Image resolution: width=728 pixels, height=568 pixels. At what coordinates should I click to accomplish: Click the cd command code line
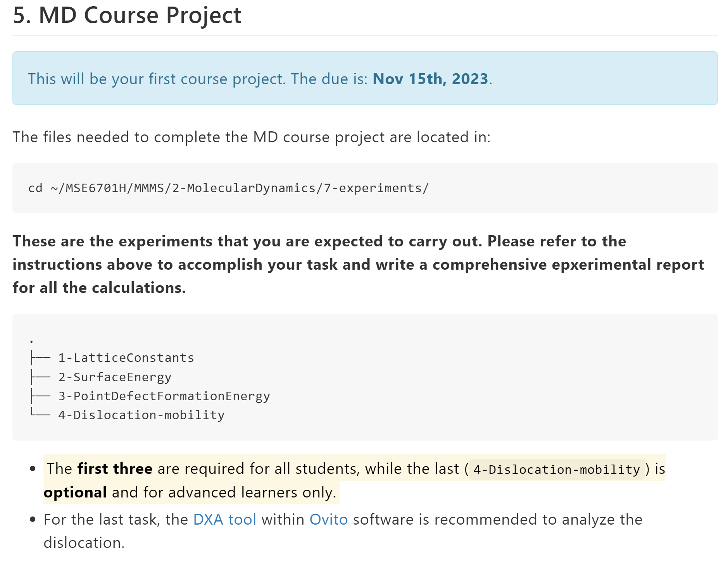tap(228, 188)
